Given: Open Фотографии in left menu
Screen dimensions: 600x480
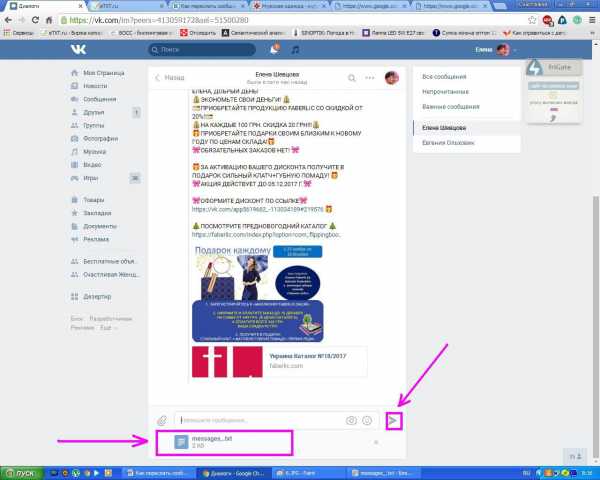Looking at the screenshot, I should [x=101, y=139].
